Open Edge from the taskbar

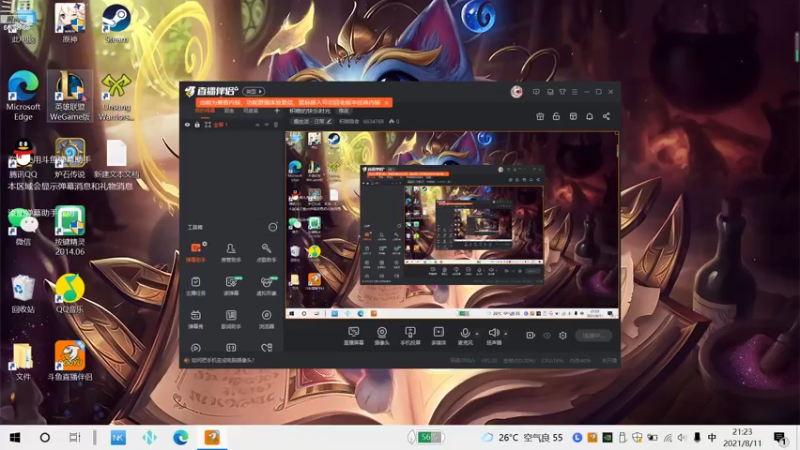pyautogui.click(x=180, y=437)
